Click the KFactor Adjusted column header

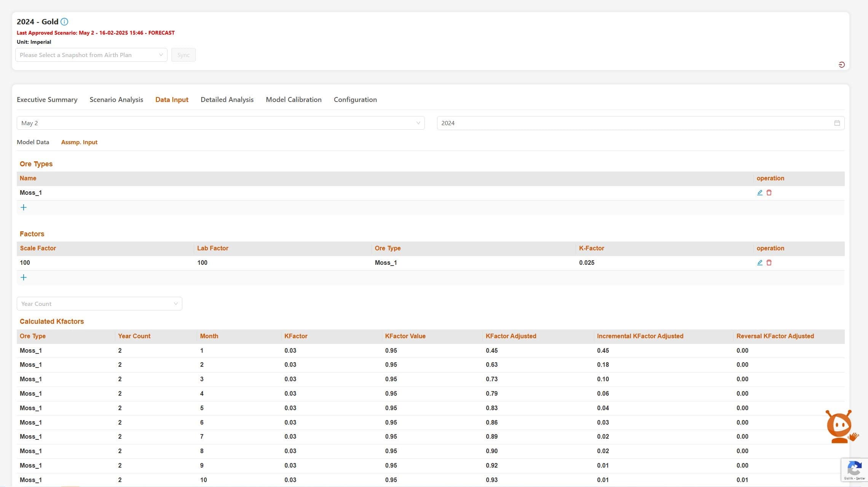point(511,336)
